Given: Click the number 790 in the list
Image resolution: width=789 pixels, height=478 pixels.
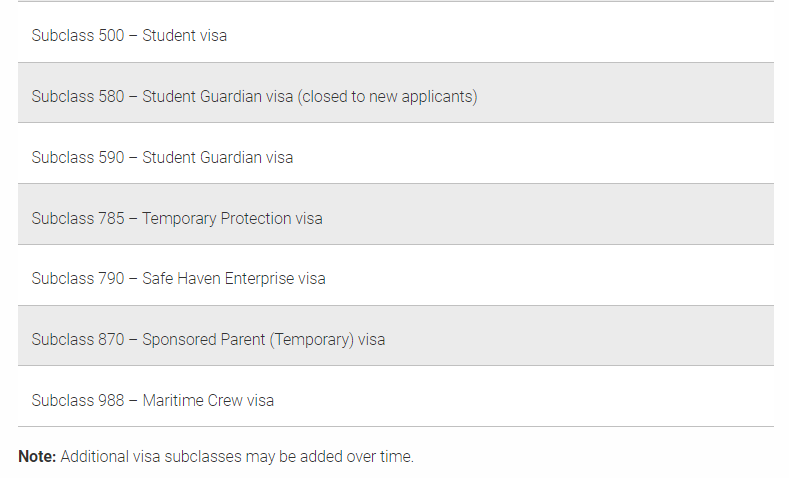Looking at the screenshot, I should (111, 279).
